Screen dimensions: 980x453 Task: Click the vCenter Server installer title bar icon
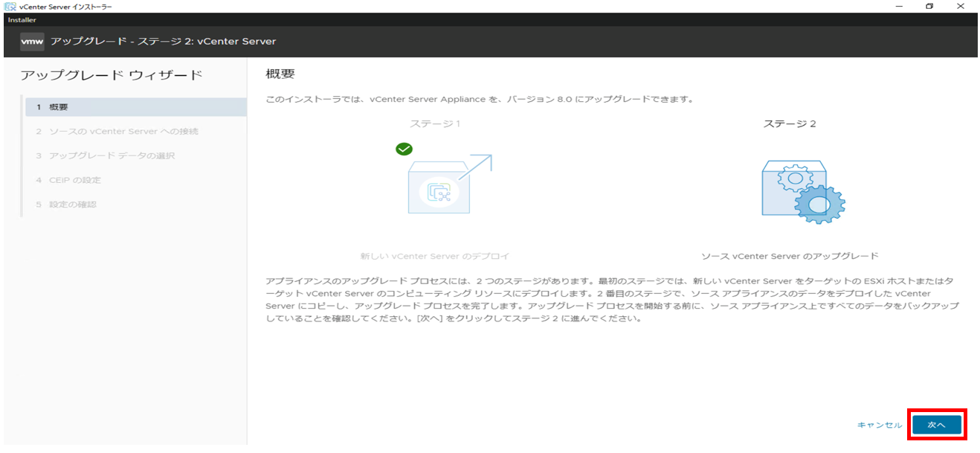10,7
